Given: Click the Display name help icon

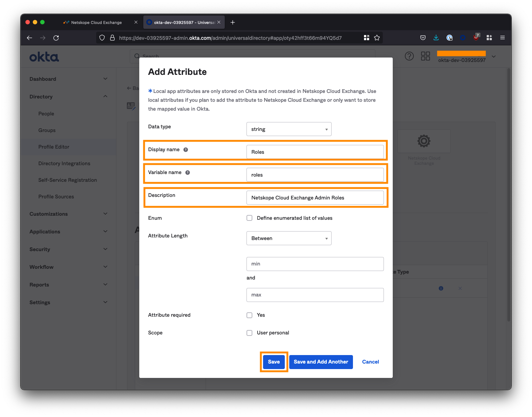Looking at the screenshot, I should pyautogui.click(x=186, y=150).
